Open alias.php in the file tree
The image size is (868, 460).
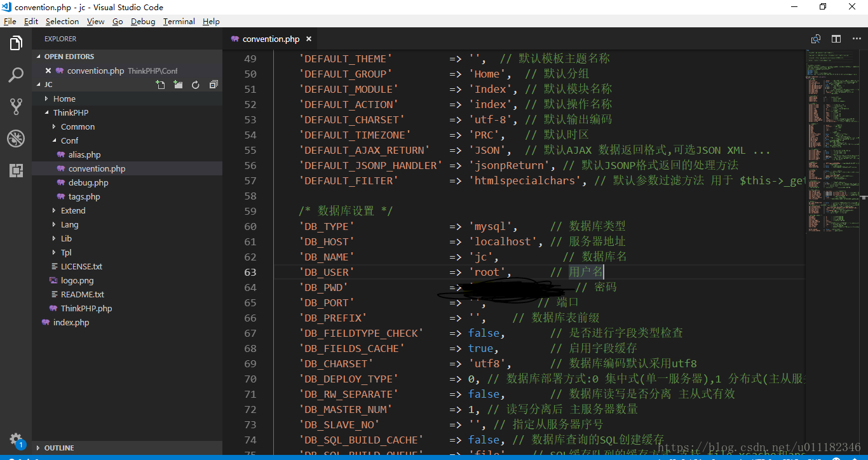tap(127, 154)
